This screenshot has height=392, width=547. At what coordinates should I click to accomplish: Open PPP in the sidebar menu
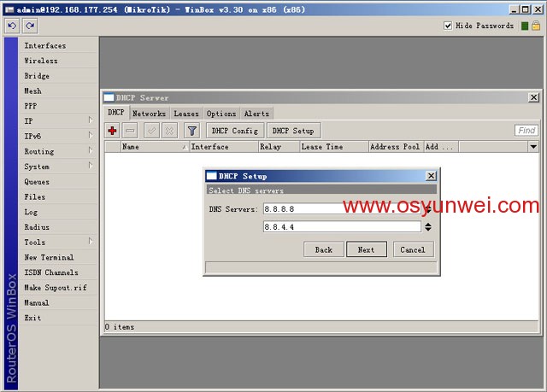coord(58,106)
